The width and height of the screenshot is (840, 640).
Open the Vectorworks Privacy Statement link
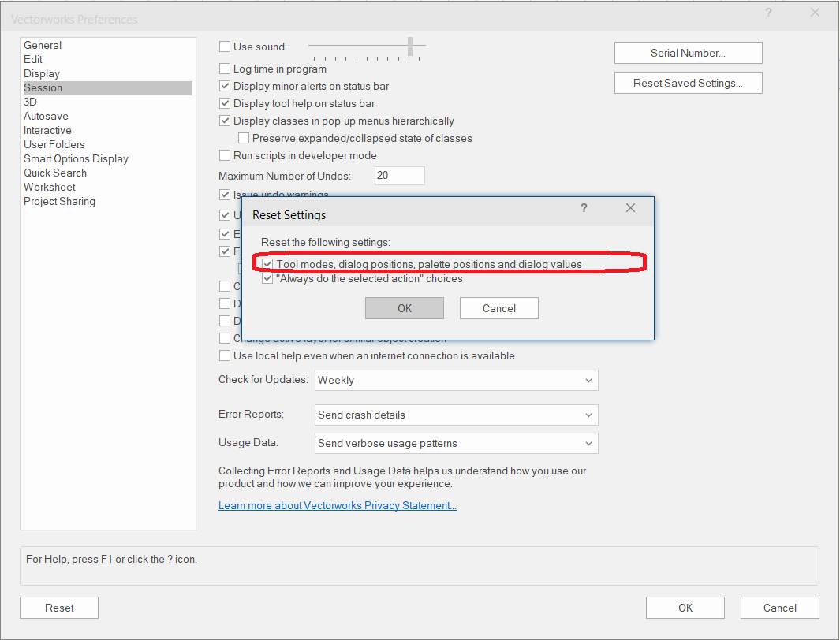[337, 505]
